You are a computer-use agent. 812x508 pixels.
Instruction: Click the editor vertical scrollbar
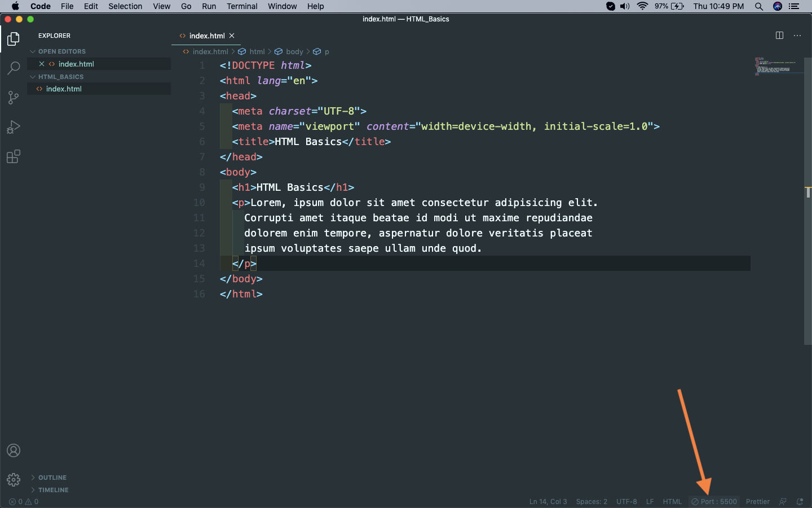coord(807,200)
